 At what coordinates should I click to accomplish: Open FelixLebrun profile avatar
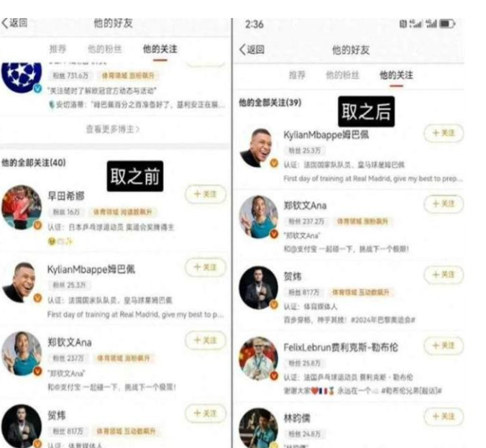click(259, 358)
